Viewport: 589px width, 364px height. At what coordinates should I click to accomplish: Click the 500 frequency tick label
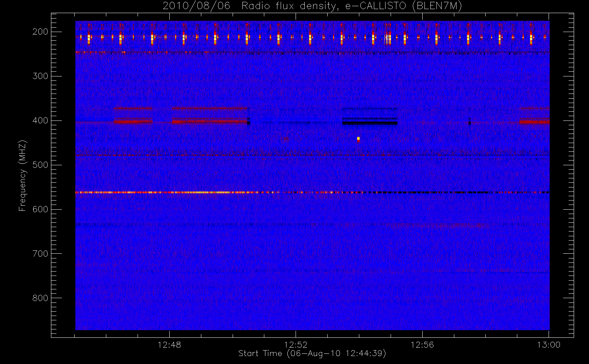tap(40, 165)
